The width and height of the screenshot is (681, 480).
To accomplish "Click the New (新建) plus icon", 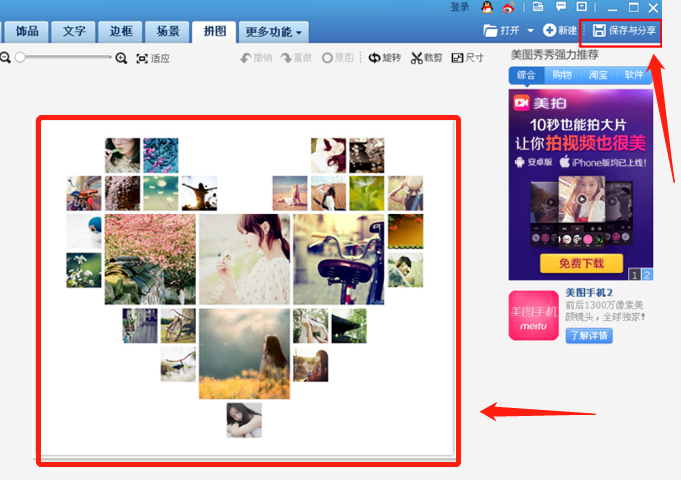I will coord(549,31).
